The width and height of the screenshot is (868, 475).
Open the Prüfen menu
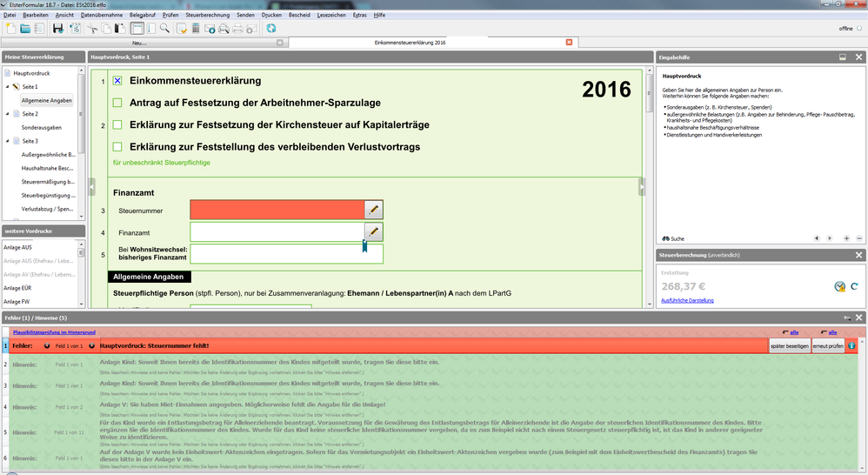pyautogui.click(x=170, y=15)
